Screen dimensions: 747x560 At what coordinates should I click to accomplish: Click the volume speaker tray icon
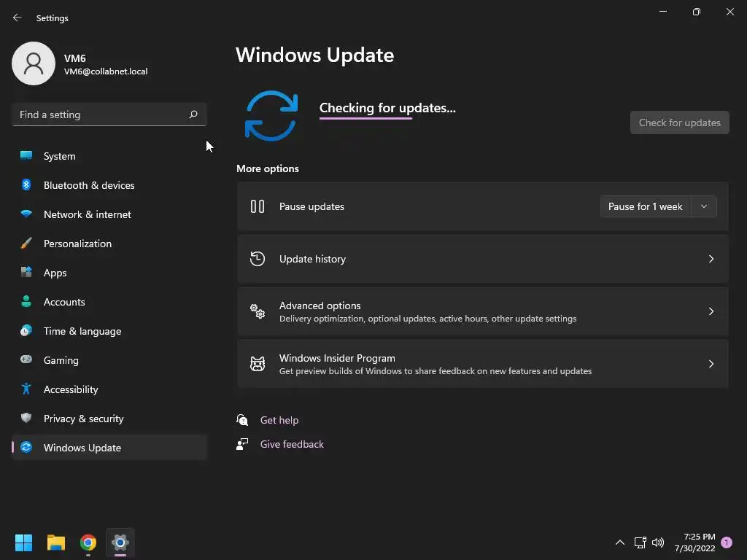(658, 542)
